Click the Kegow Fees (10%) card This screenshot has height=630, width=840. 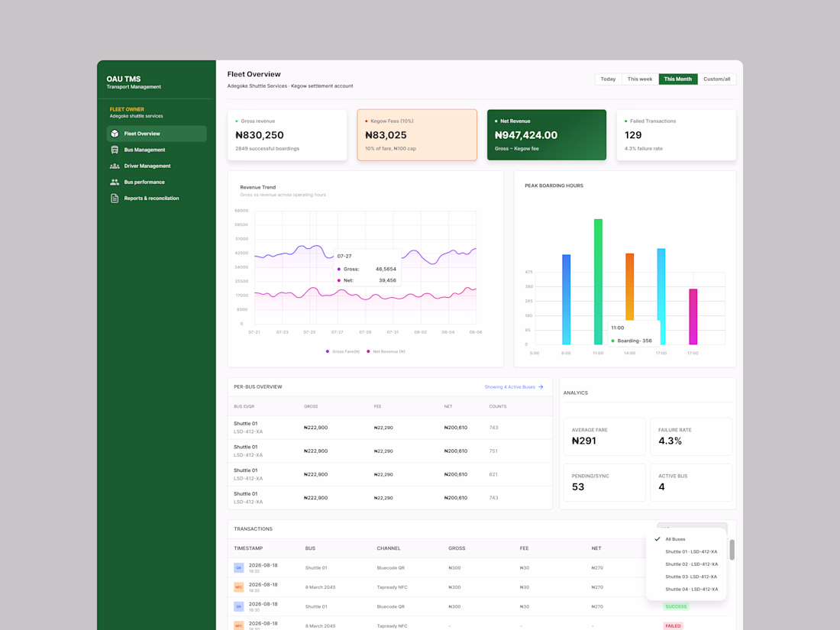click(417, 135)
